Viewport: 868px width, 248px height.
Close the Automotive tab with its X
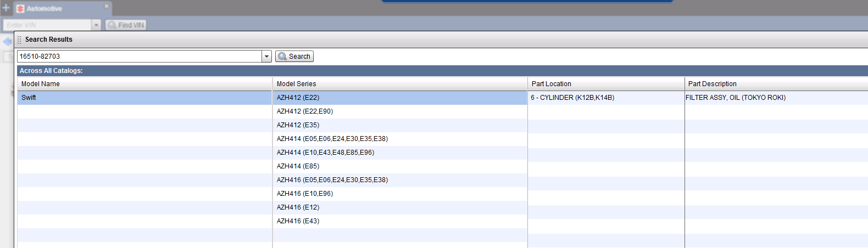(107, 6)
